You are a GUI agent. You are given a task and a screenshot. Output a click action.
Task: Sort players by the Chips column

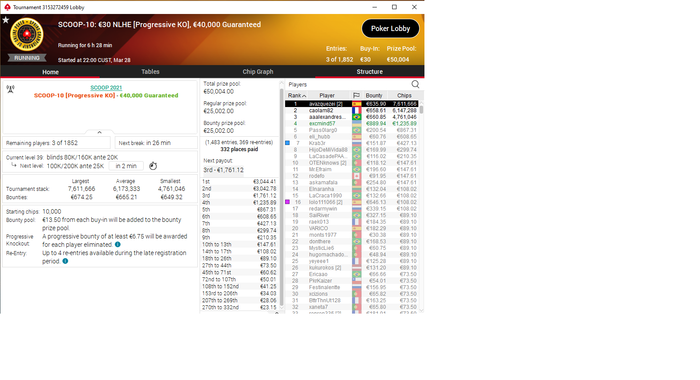click(x=404, y=96)
